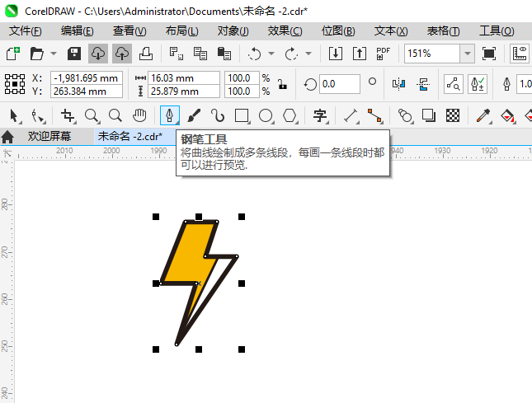Open 对象 menu

click(233, 31)
